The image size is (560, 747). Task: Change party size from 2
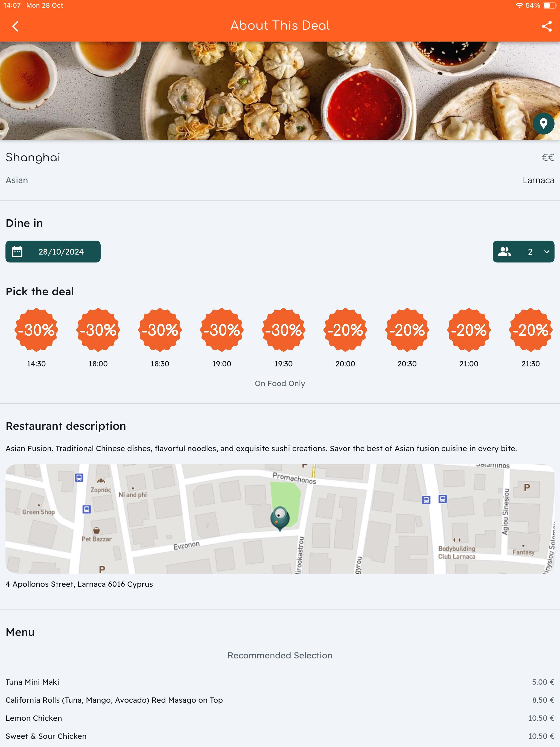[x=523, y=252]
